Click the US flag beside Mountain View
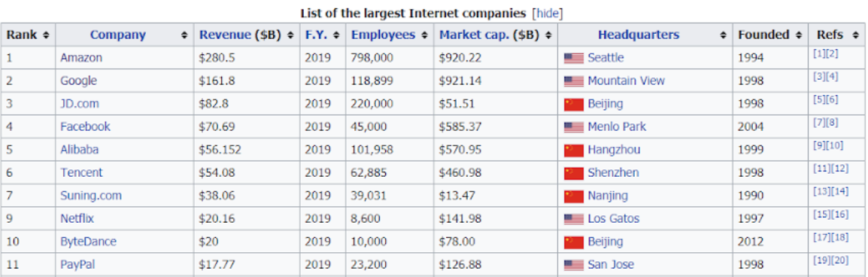 point(573,81)
